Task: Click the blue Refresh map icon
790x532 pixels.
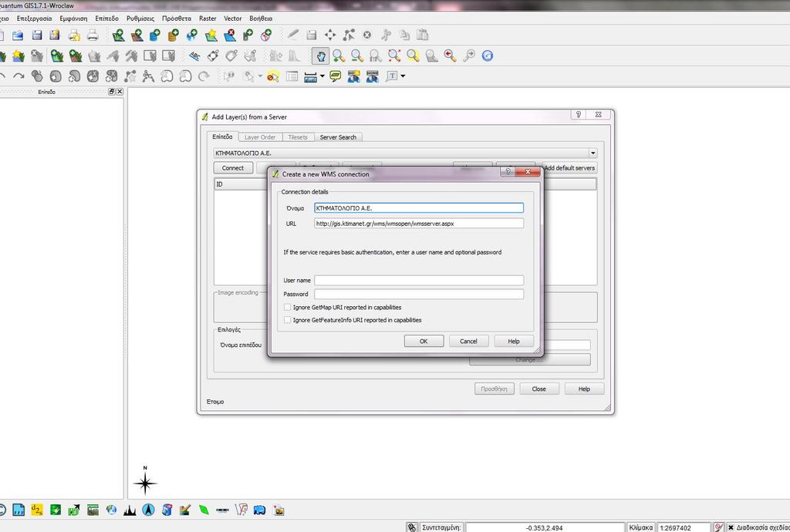Action: click(488, 56)
